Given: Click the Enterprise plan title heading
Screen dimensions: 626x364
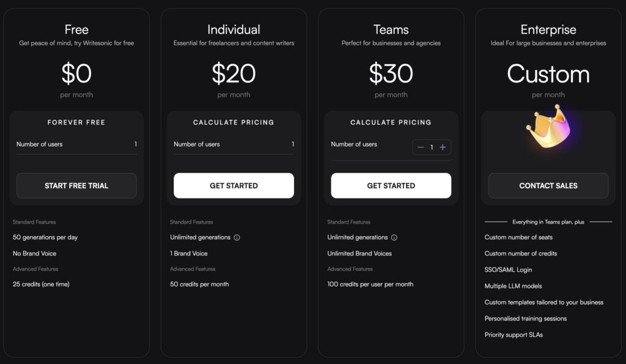Looking at the screenshot, I should coord(548,29).
